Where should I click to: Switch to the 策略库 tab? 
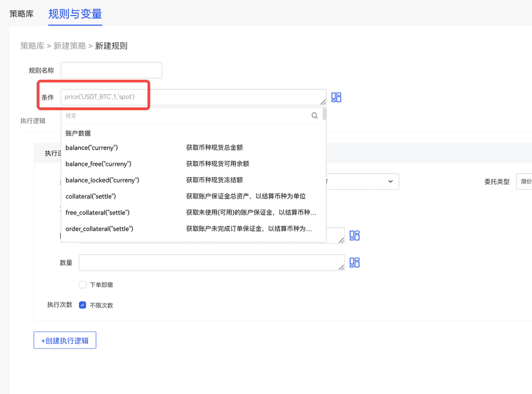coord(21,14)
